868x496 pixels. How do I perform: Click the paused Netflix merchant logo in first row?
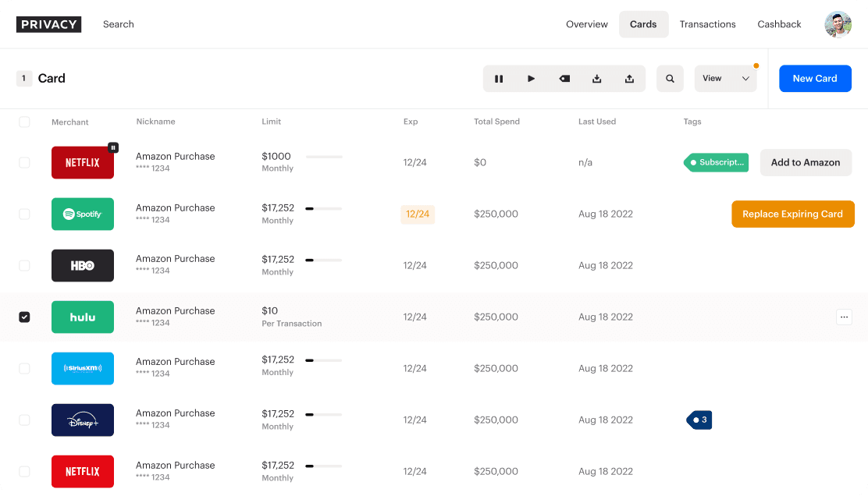83,162
